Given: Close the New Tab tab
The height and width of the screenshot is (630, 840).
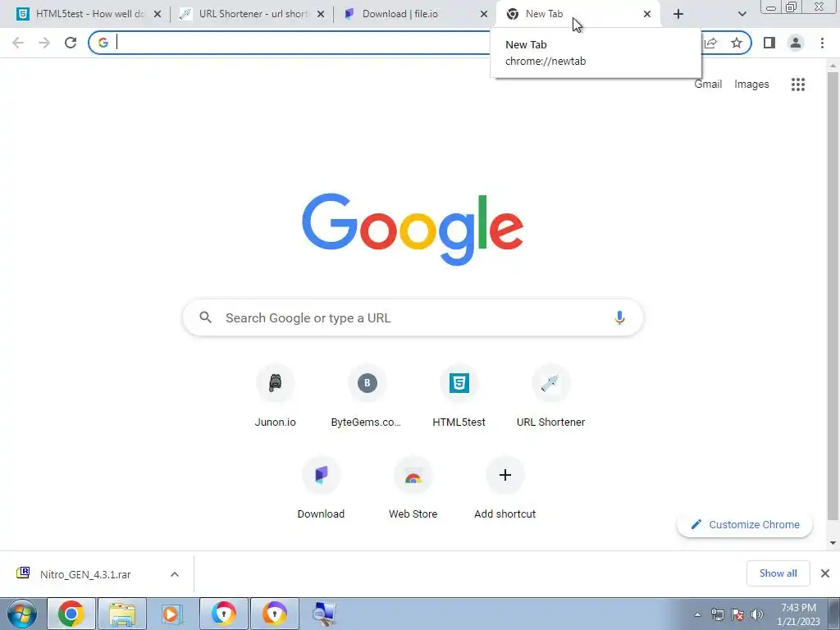Looking at the screenshot, I should coord(647,14).
